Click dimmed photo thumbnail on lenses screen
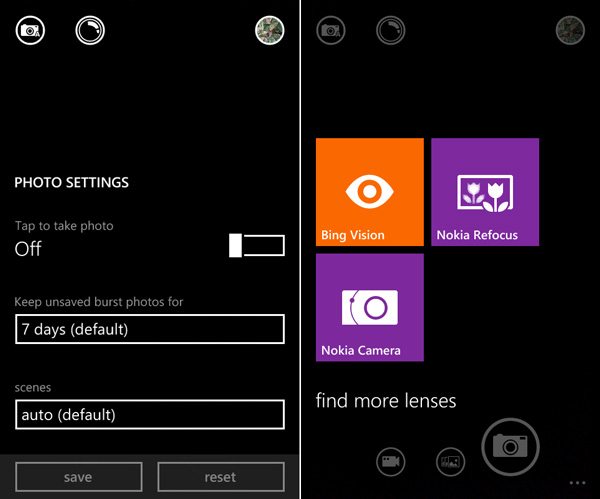Viewport: 600px width, 499px height. pyautogui.click(x=570, y=31)
